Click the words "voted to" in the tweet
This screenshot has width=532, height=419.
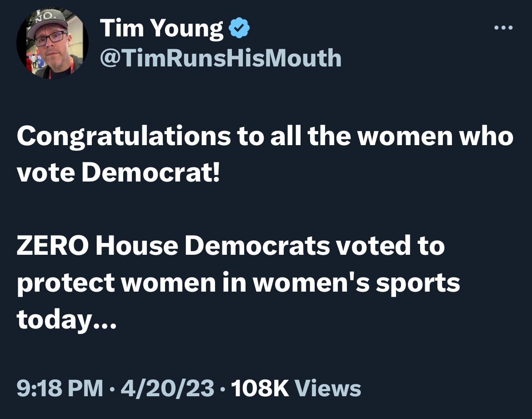click(390, 246)
